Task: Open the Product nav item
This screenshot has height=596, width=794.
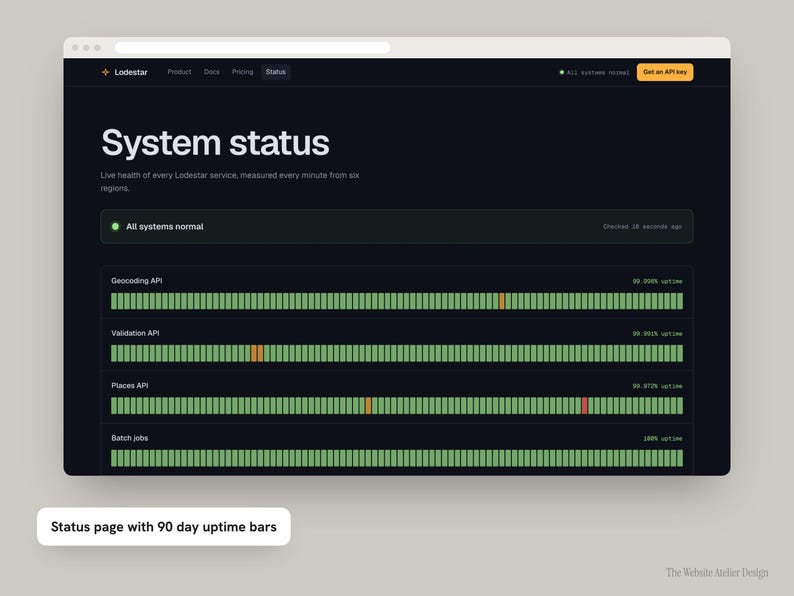Action: (x=179, y=72)
